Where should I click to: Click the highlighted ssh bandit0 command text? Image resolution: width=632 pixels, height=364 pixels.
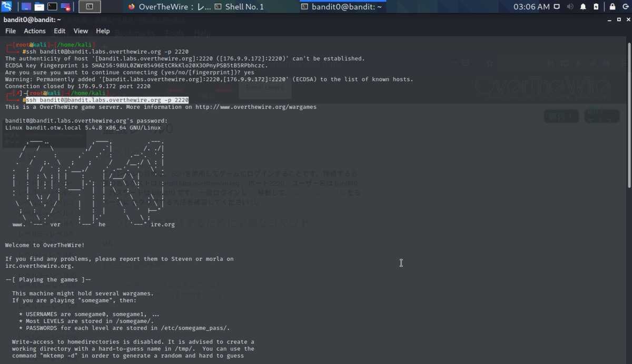click(107, 99)
